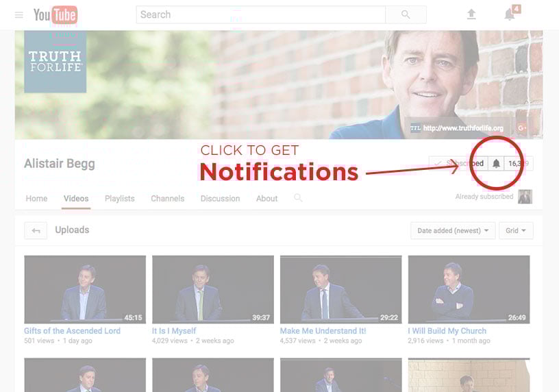Open the truthforlife.org banner link
Image resolution: width=559 pixels, height=392 pixels.
pyautogui.click(x=463, y=128)
